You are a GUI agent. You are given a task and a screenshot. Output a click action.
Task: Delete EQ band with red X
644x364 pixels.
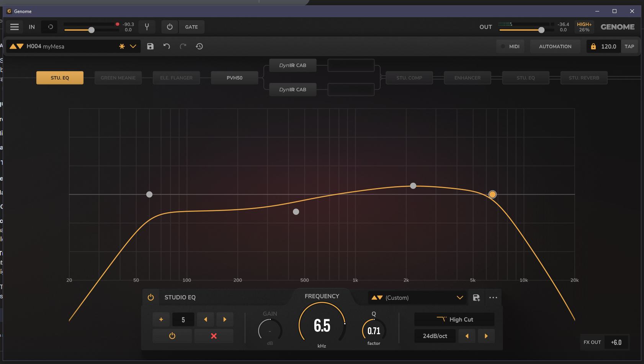[x=214, y=336]
